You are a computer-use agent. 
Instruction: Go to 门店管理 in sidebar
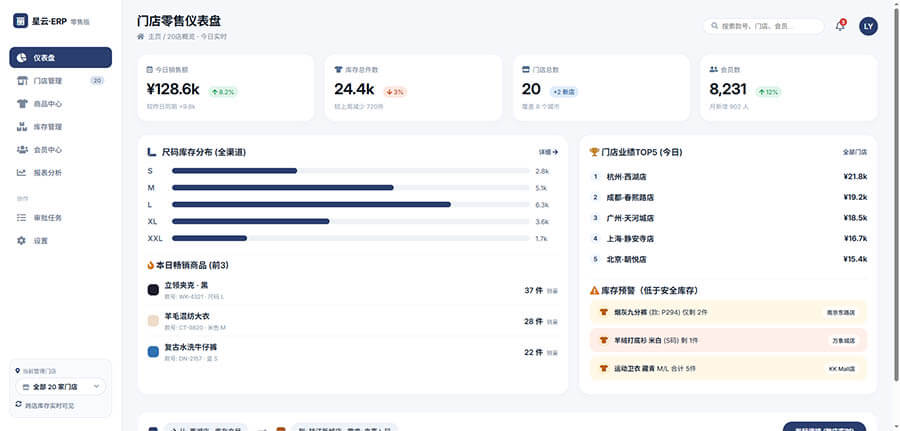click(48, 81)
